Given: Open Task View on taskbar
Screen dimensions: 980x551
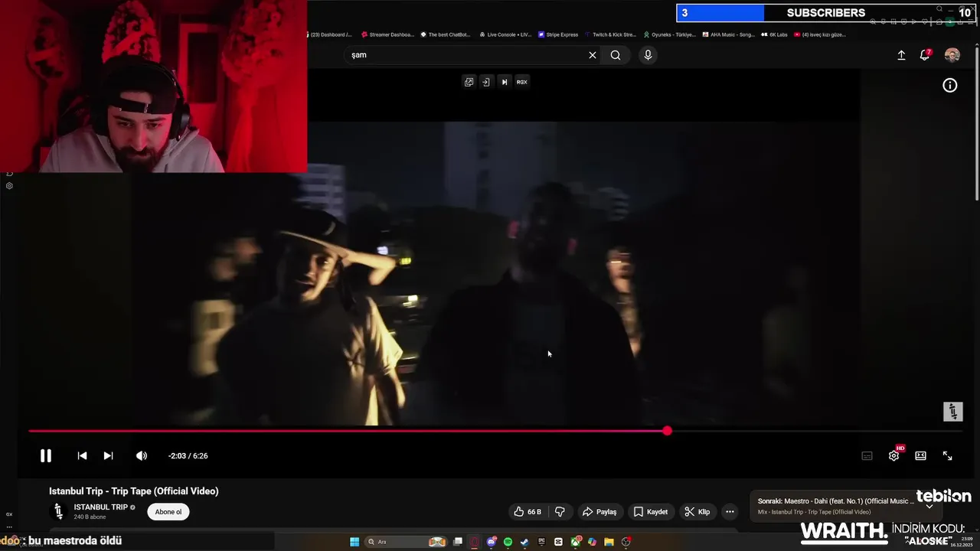Looking at the screenshot, I should pyautogui.click(x=457, y=542).
